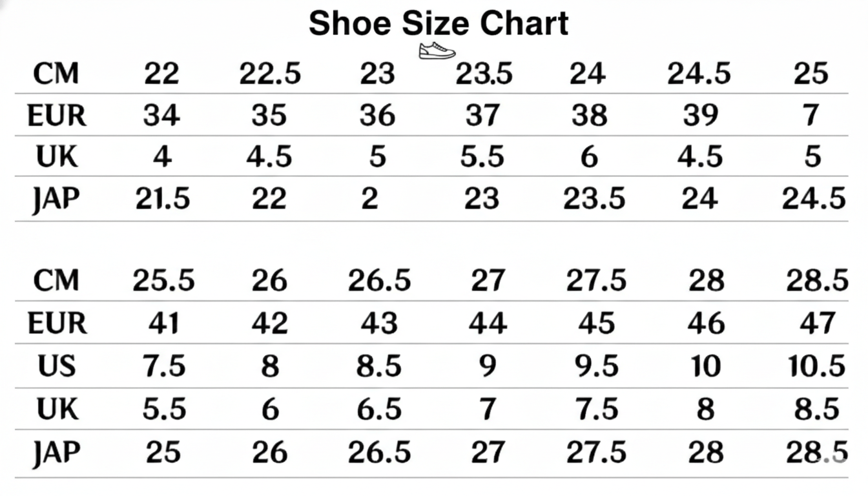The width and height of the screenshot is (868, 496).
Task: Click the Shoe Size Chart title
Action: pyautogui.click(x=439, y=23)
